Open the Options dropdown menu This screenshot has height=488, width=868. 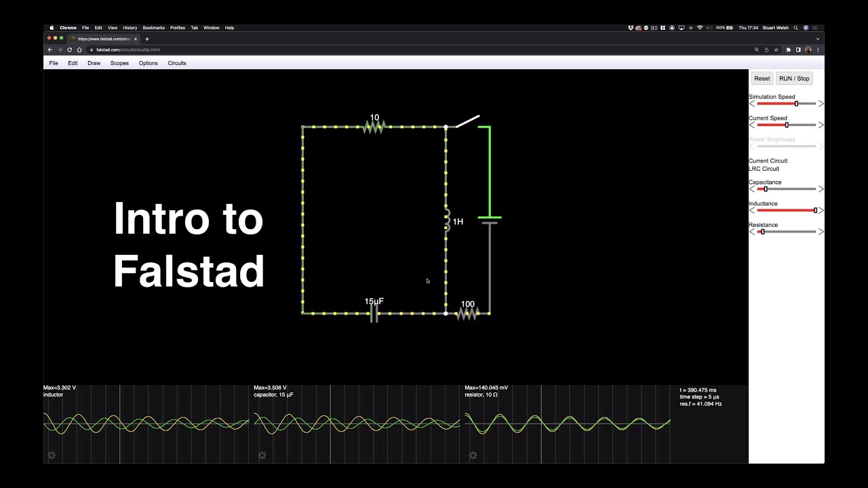[149, 63]
